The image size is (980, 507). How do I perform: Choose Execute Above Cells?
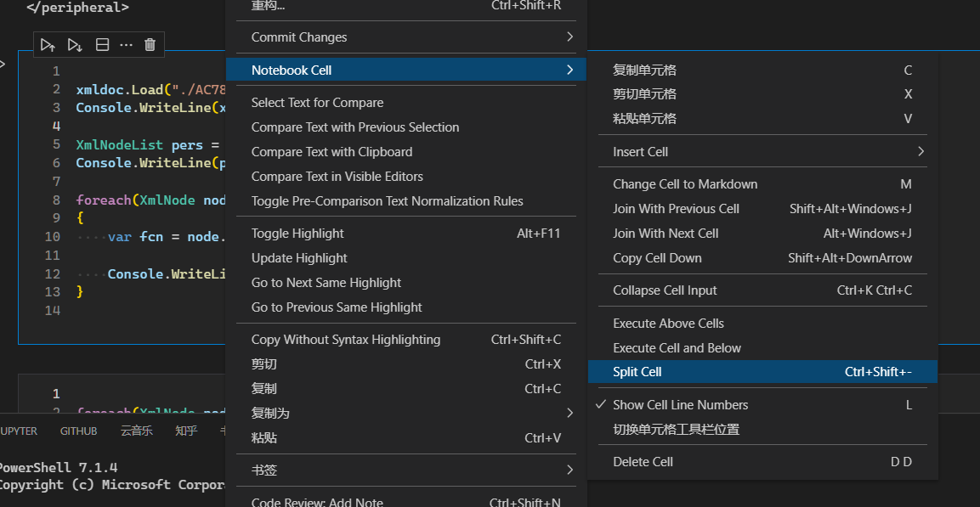(762, 323)
